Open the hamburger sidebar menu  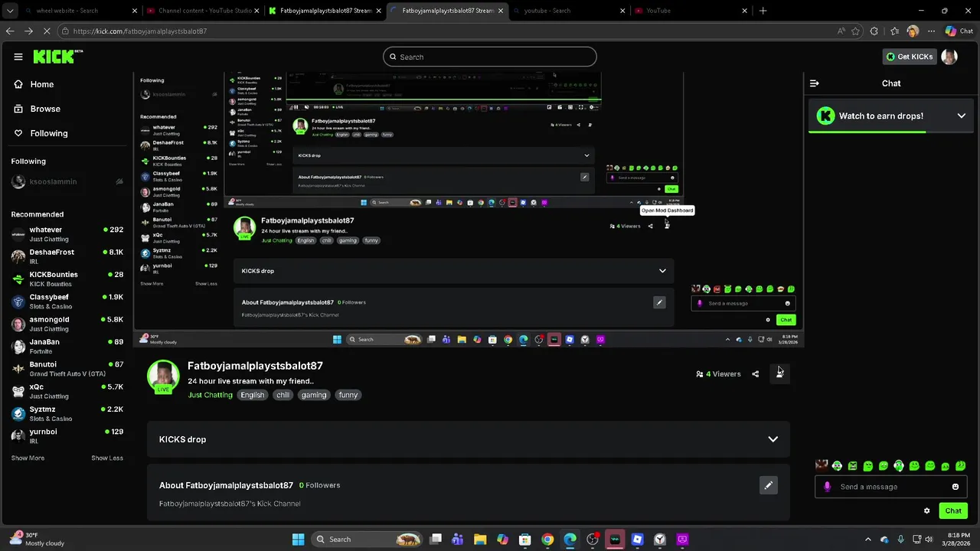(18, 57)
